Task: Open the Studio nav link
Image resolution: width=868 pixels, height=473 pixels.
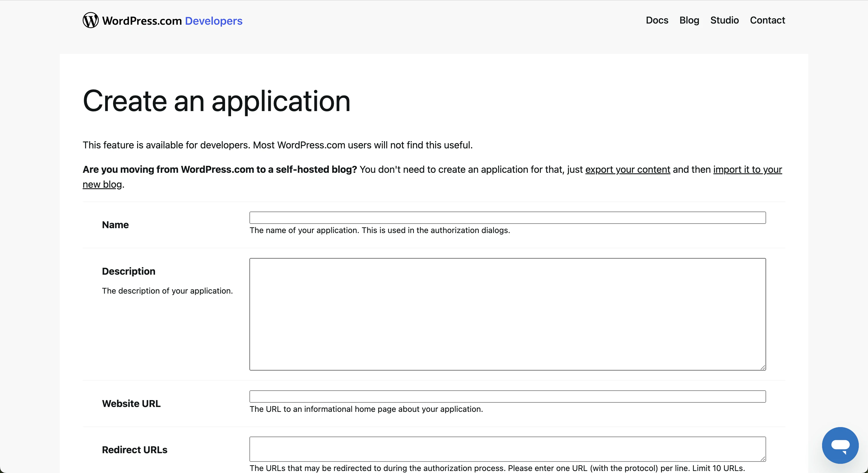Action: 724,20
